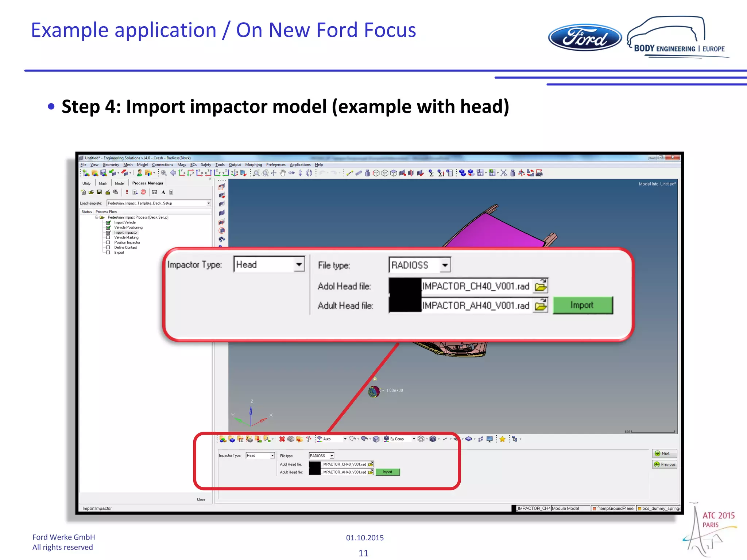This screenshot has height=560, width=747.
Task: Open the Load template dropdown
Action: tap(209, 203)
